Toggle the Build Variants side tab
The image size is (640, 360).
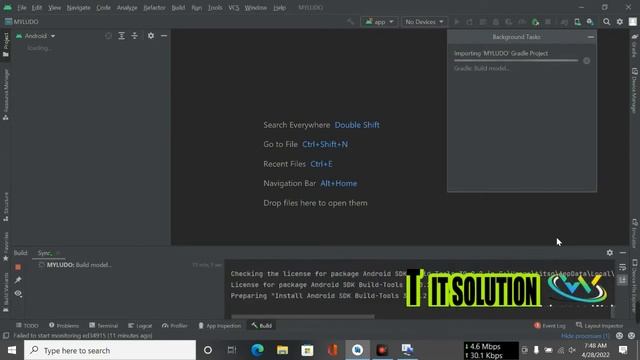pyautogui.click(x=6, y=293)
